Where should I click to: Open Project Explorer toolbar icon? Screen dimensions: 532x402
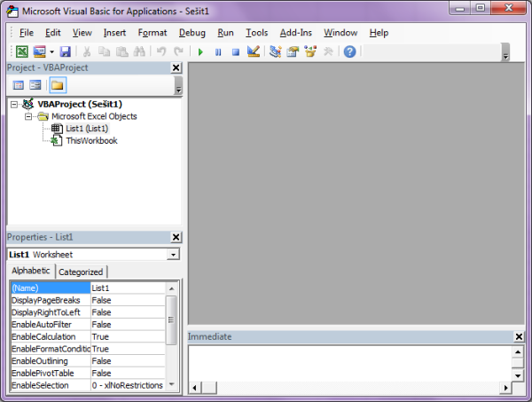pos(275,51)
